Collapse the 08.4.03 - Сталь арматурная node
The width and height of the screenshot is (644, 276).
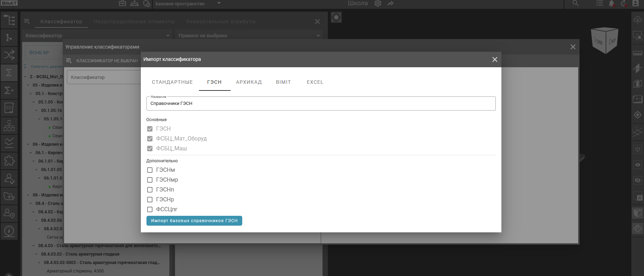coord(34,246)
